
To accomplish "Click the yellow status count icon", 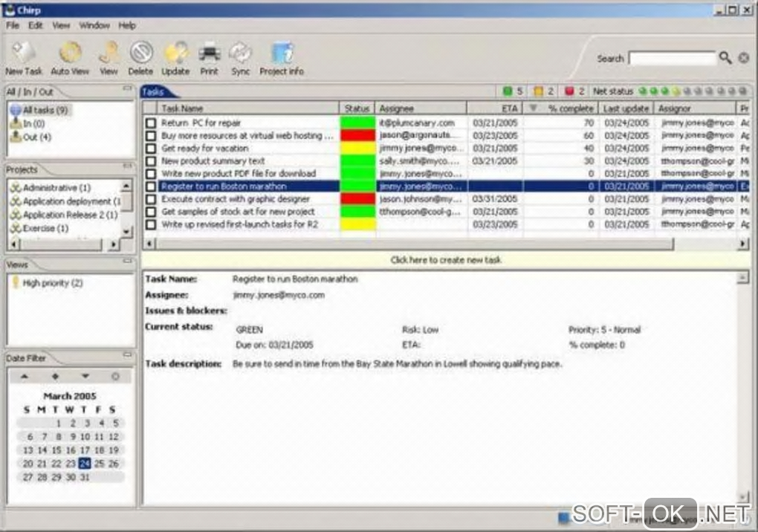I will (538, 91).
